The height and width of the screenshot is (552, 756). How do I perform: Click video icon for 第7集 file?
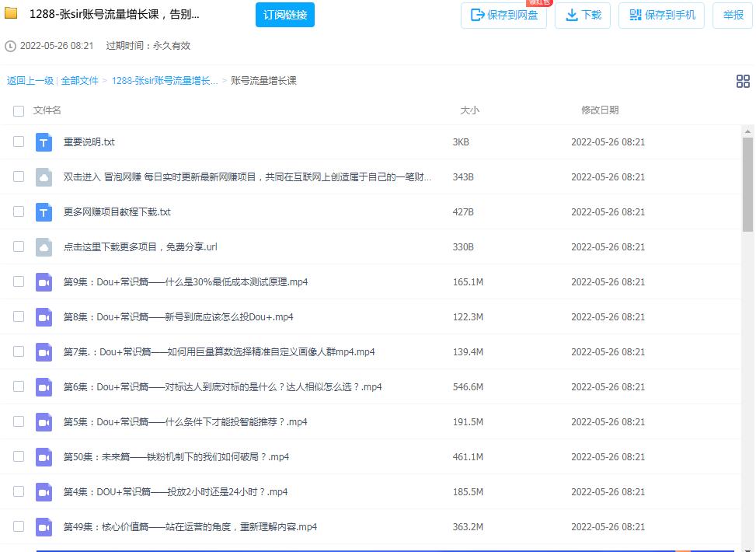[x=44, y=352]
